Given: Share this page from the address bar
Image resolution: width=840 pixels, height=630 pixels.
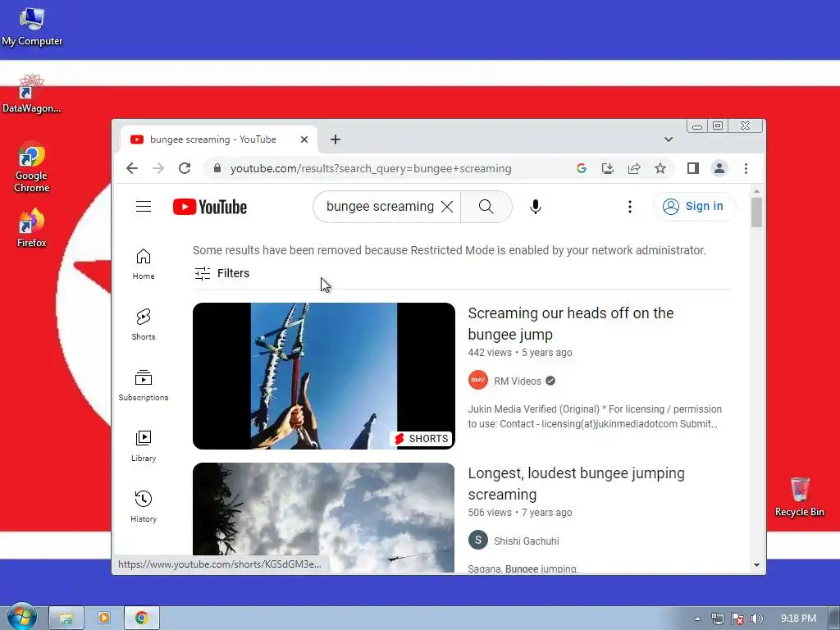Looking at the screenshot, I should (634, 168).
